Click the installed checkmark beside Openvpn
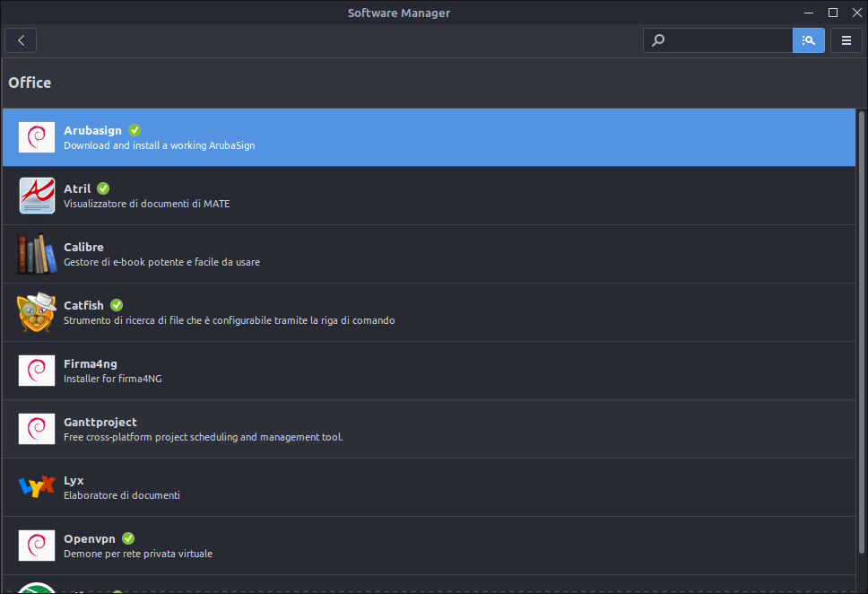The height and width of the screenshot is (594, 868). pyautogui.click(x=128, y=538)
